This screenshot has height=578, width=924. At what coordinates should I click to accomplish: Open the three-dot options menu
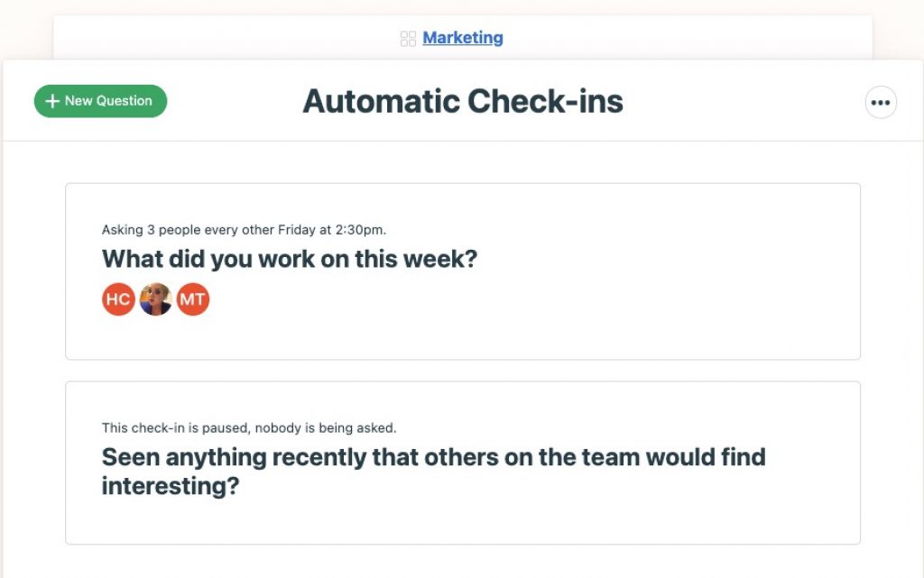pos(881,103)
